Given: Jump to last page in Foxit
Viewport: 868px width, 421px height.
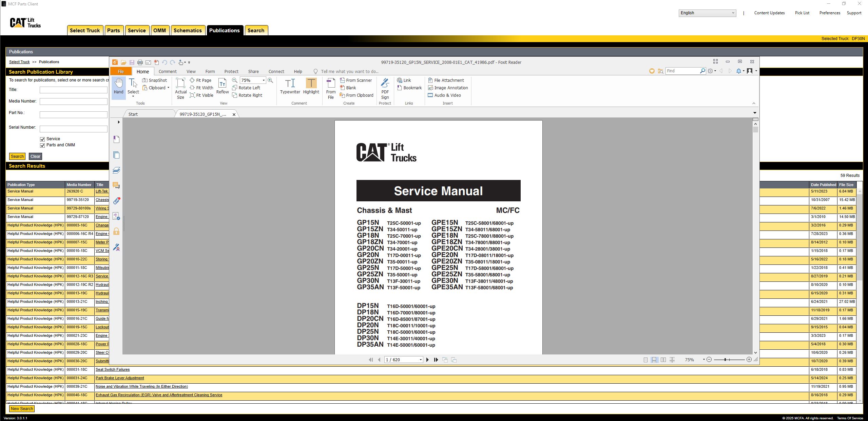Looking at the screenshot, I should pos(436,360).
